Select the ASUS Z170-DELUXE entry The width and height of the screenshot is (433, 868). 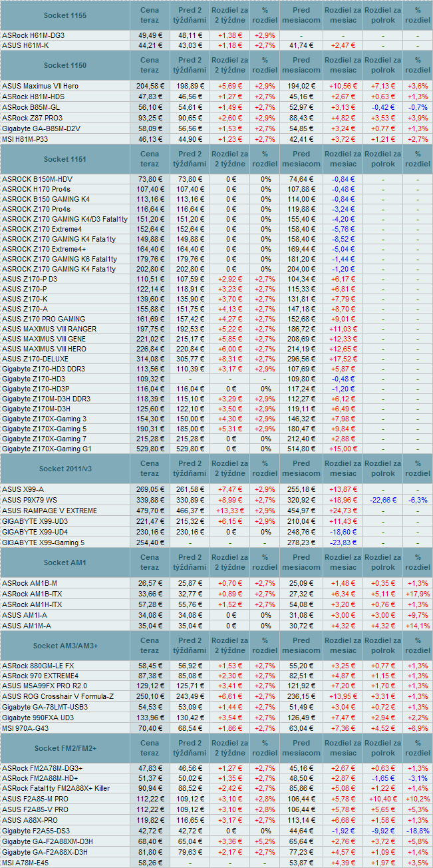pos(35,359)
